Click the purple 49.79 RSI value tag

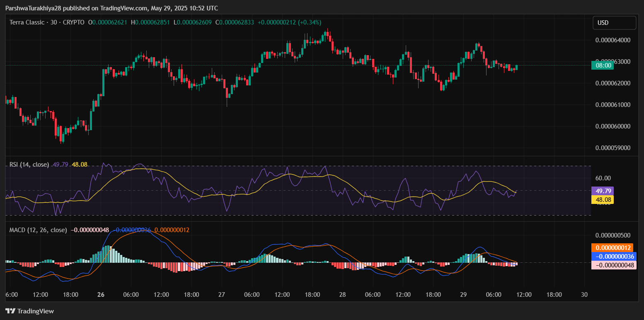(x=602, y=191)
